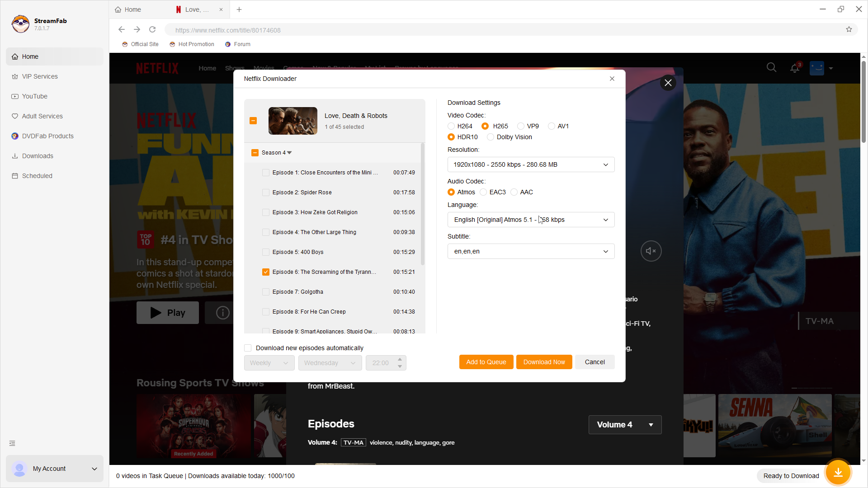Click the browser back arrow

(122, 30)
